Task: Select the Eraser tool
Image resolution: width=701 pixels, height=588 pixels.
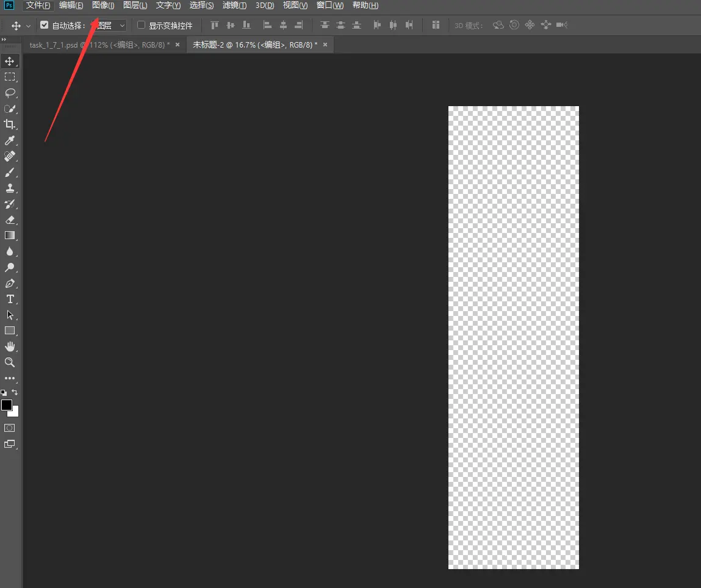Action: click(10, 220)
